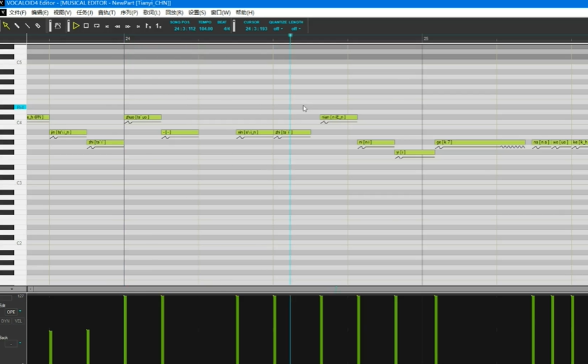The image size is (588, 364).
Task: Select the 'zhuo' note at measure 24
Action: (143, 117)
